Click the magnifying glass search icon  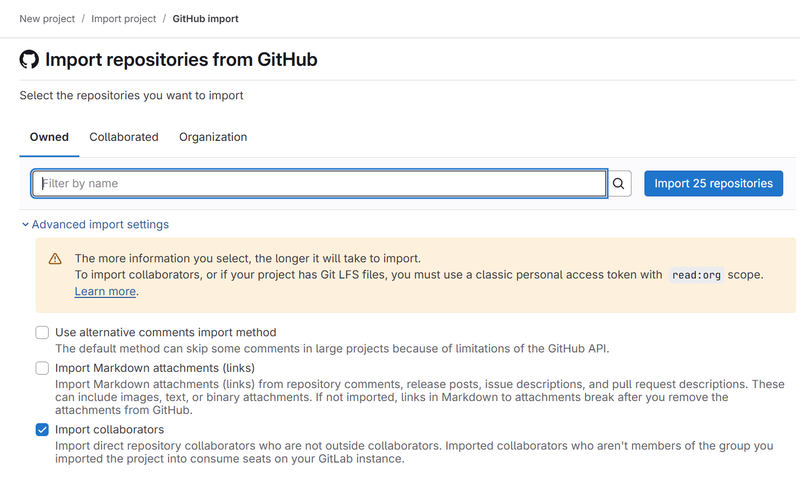[619, 184]
